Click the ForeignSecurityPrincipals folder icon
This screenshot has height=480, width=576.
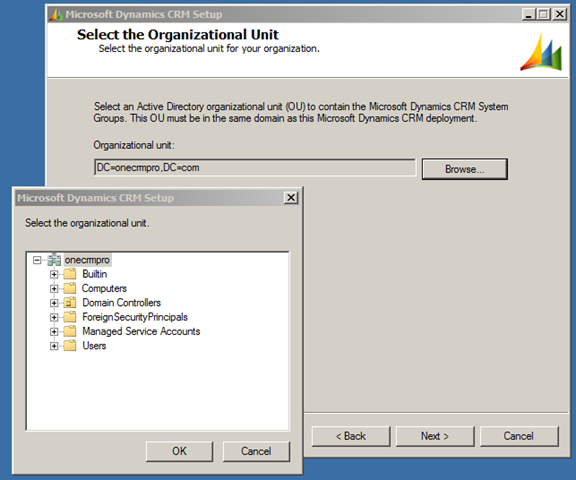pos(69,317)
